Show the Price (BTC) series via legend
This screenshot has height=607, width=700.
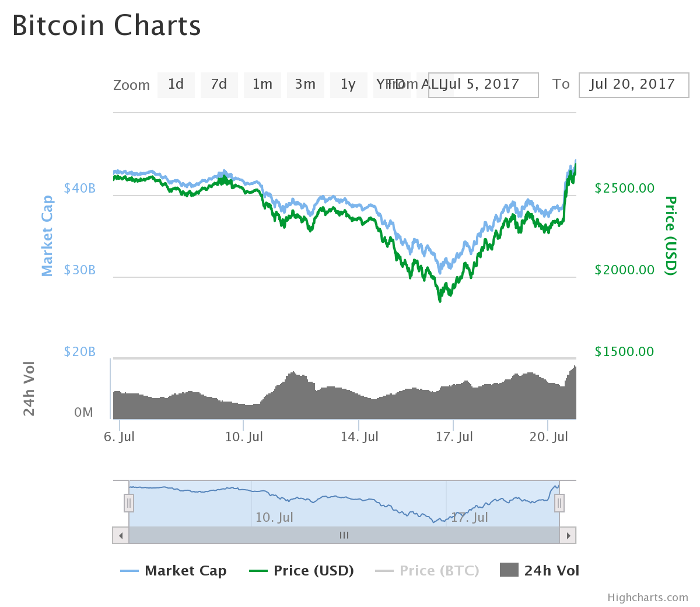pos(428,570)
